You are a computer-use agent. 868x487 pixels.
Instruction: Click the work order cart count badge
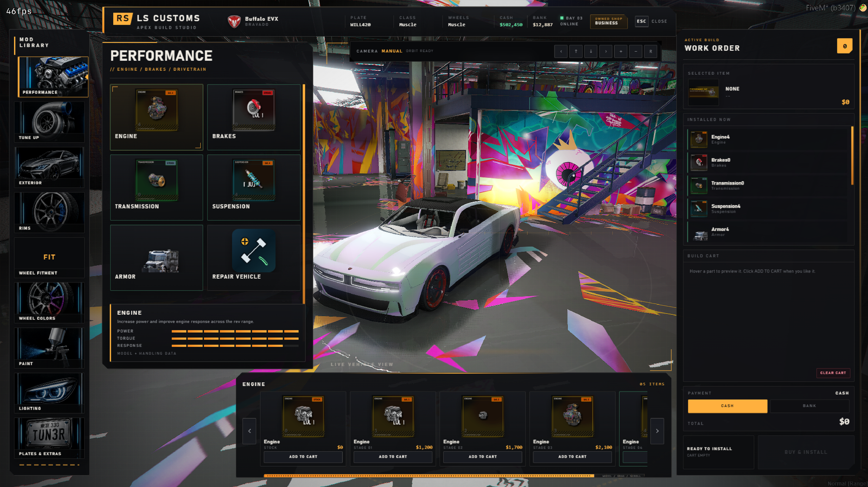[845, 46]
